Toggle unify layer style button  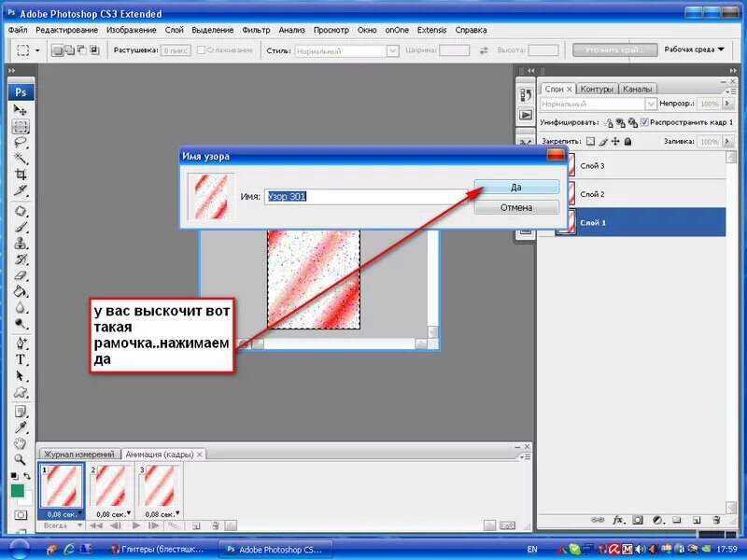632,123
